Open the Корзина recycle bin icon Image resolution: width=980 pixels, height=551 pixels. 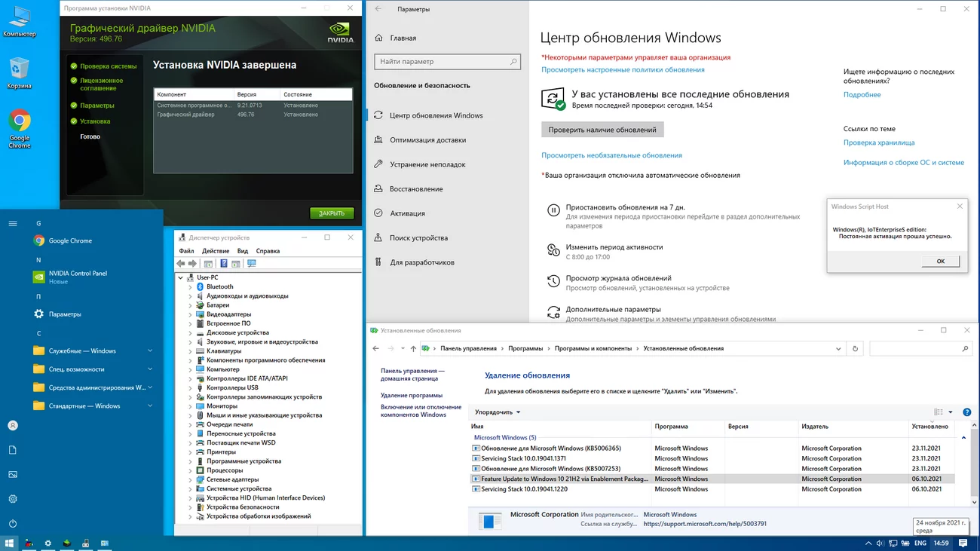click(x=19, y=73)
